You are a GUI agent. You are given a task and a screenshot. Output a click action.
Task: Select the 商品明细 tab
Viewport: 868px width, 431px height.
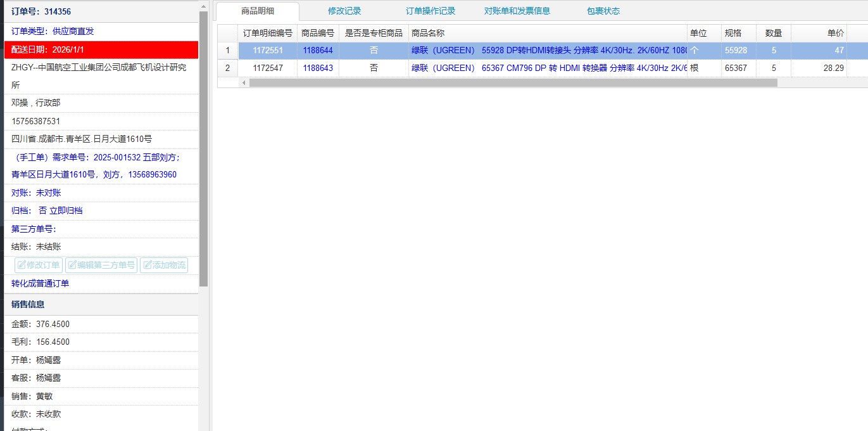coord(258,11)
